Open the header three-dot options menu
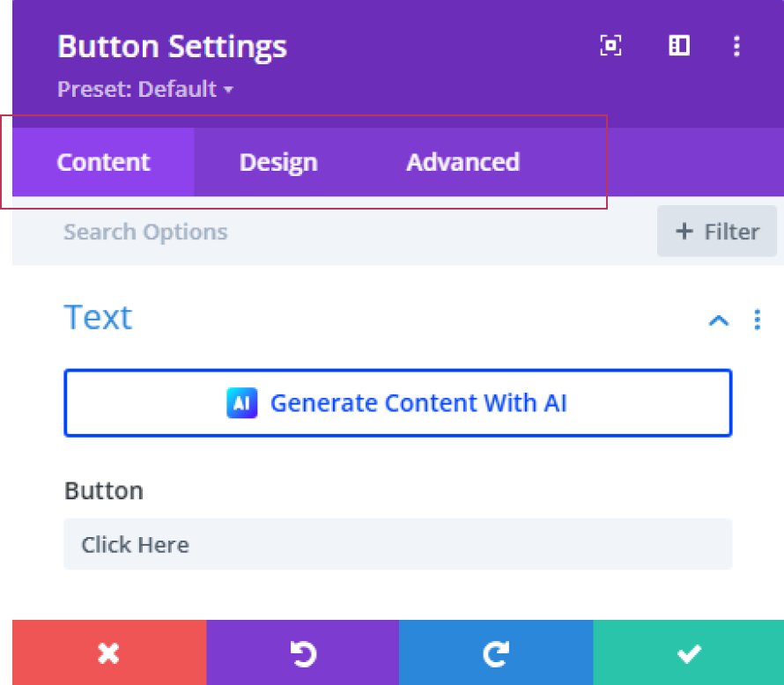 coord(736,46)
